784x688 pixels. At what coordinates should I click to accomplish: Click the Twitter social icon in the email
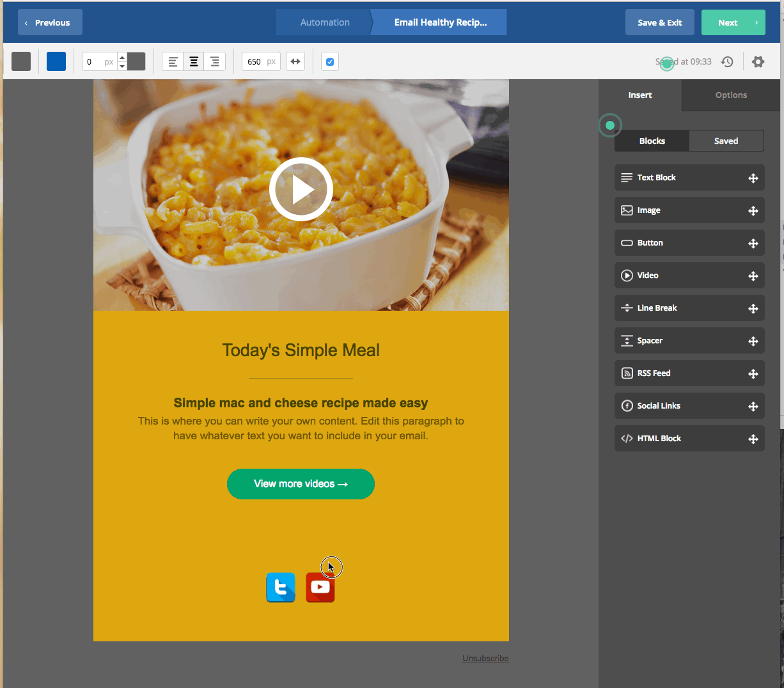(x=281, y=587)
